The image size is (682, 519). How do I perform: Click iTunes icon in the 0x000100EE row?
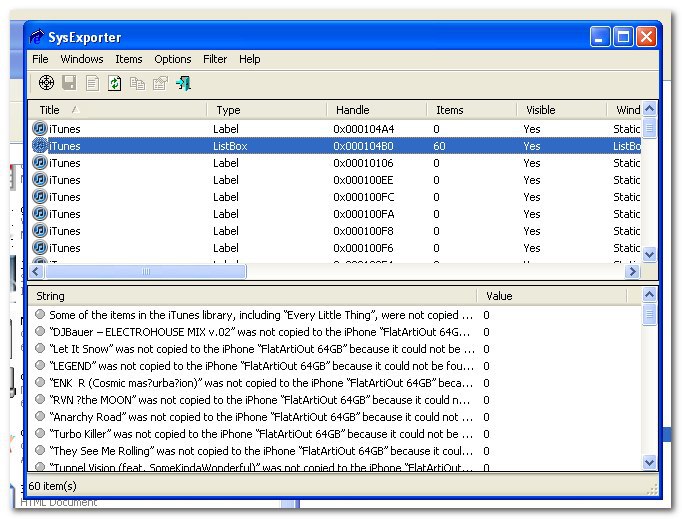[40, 179]
